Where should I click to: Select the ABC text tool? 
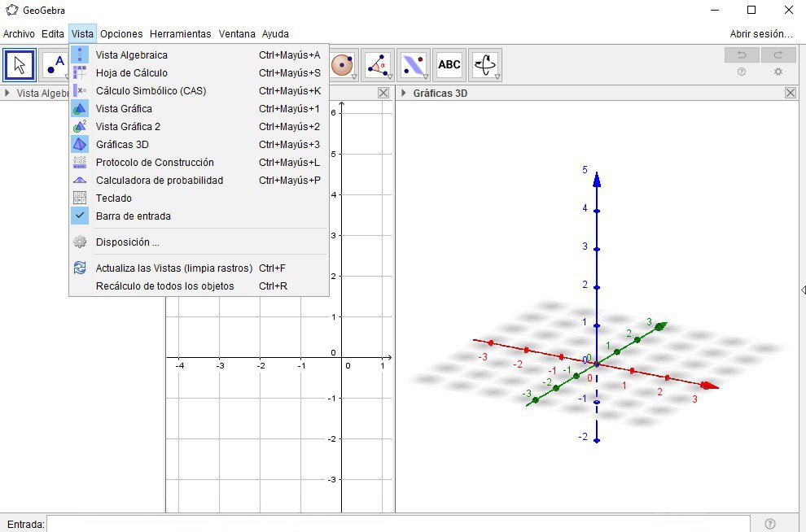click(x=449, y=65)
